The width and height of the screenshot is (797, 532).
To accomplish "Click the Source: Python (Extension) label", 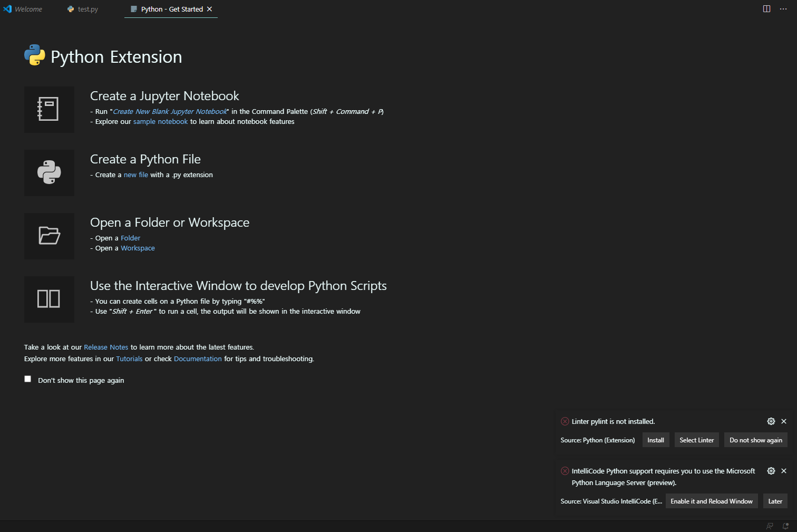I will point(598,440).
